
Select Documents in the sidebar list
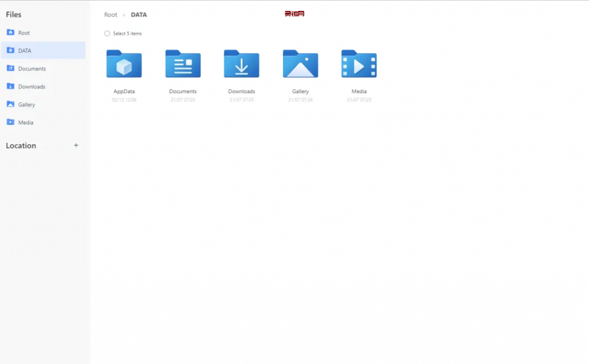tap(32, 68)
